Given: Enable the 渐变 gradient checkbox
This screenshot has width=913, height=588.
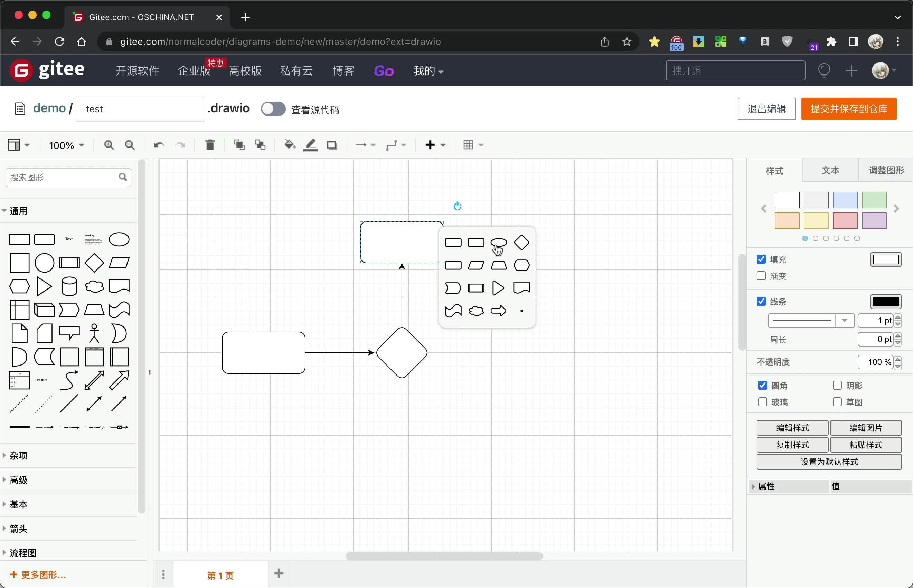Looking at the screenshot, I should click(x=762, y=276).
